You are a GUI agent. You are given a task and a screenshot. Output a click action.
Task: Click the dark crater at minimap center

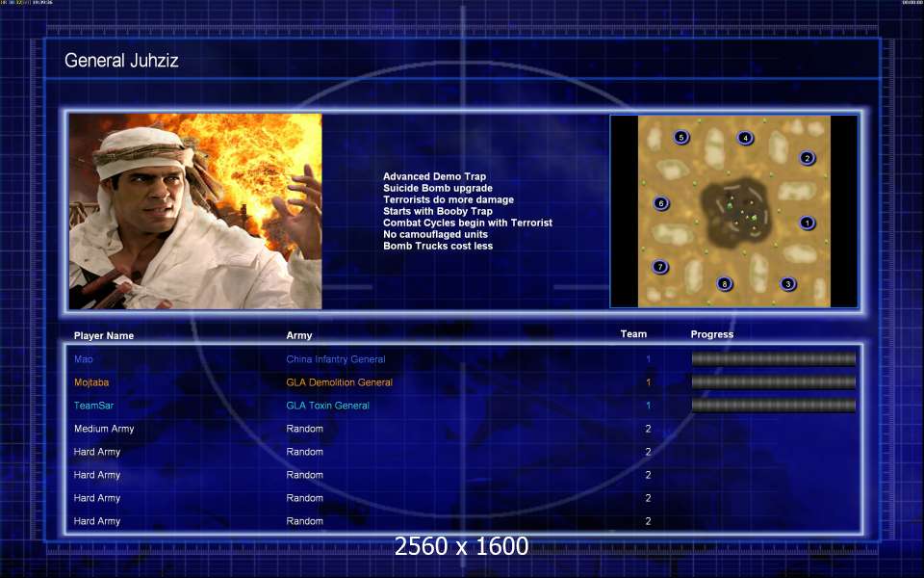[736, 212]
